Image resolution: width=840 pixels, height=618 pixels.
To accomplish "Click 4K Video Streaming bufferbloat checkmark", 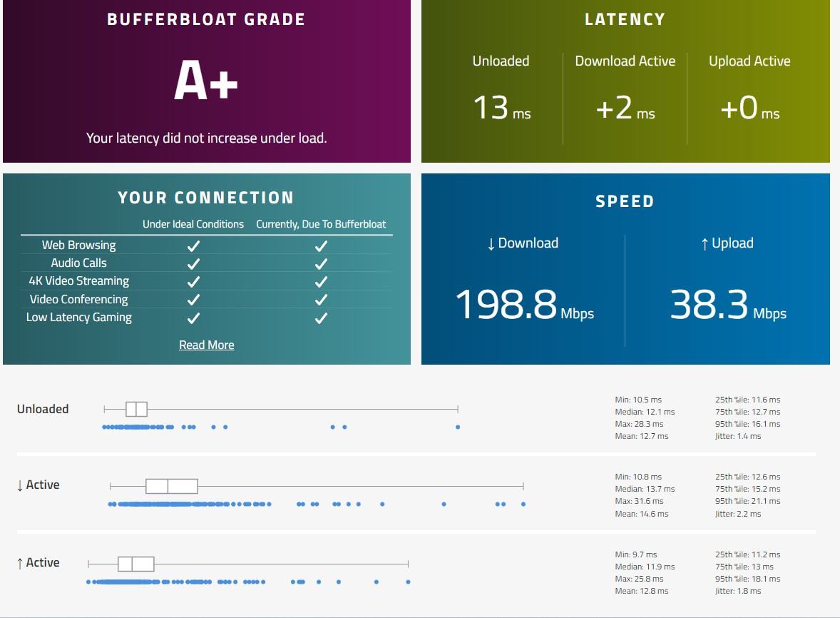I will pos(321,282).
